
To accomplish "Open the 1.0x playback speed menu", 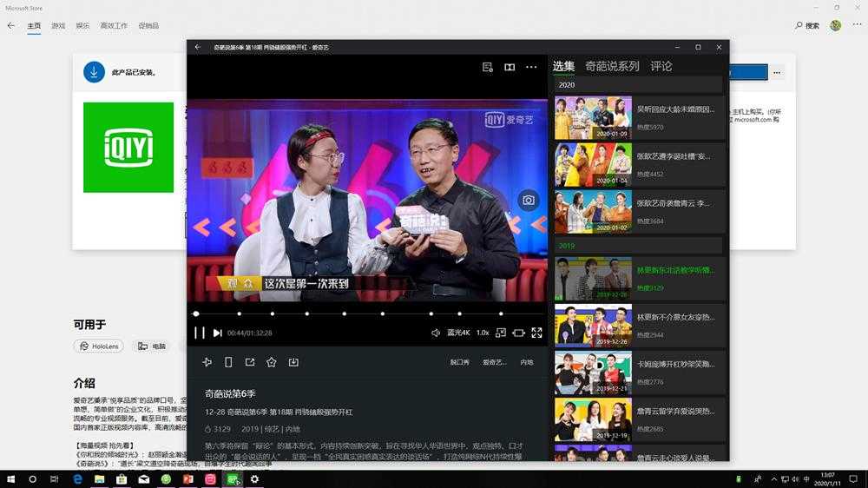I will click(483, 333).
